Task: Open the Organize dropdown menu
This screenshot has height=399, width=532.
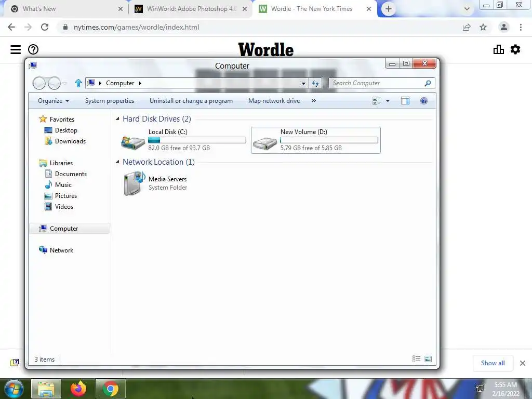Action: [54, 101]
